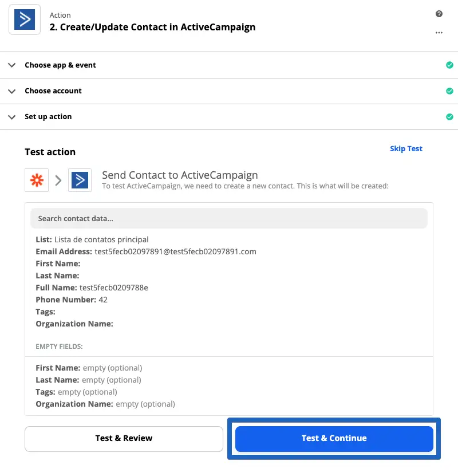Viewport: 458px width, 476px height.
Task: Click the orange Zapier icon in Test action
Action: (37, 180)
